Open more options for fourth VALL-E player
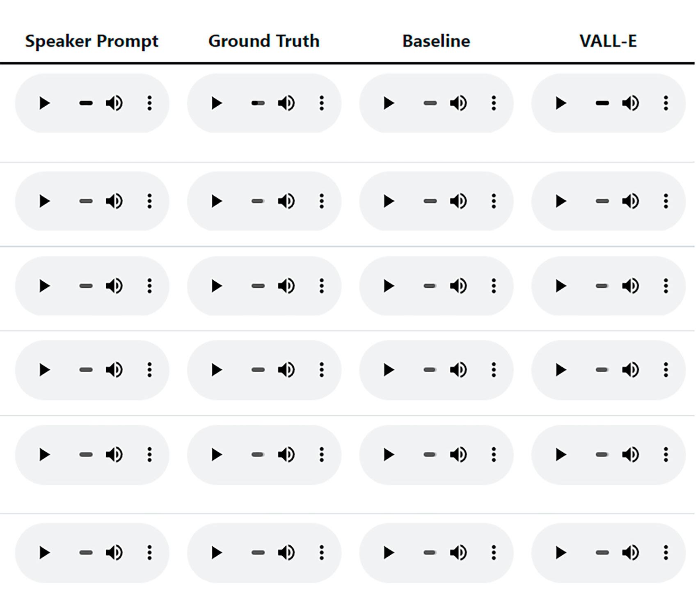This screenshot has height=591, width=700. tap(666, 370)
